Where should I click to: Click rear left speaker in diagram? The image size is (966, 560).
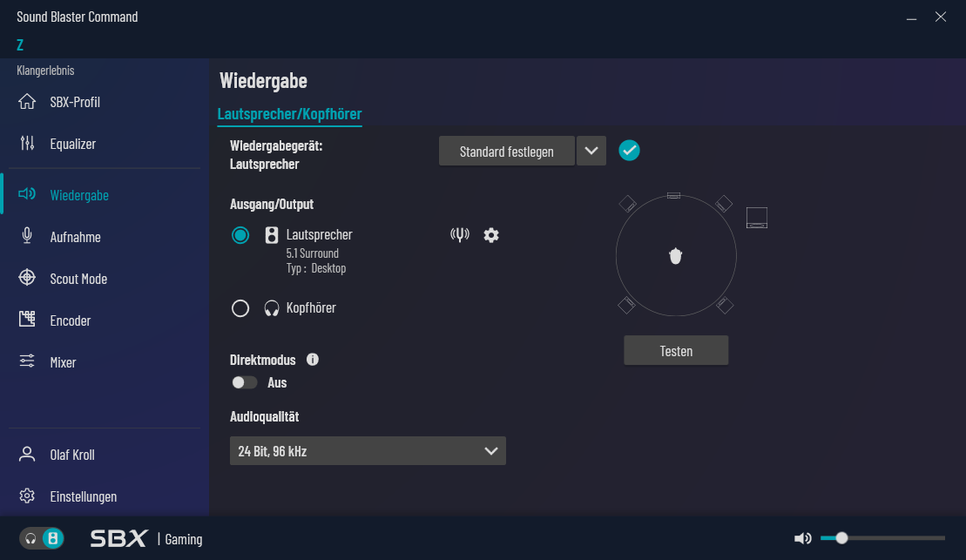(626, 304)
